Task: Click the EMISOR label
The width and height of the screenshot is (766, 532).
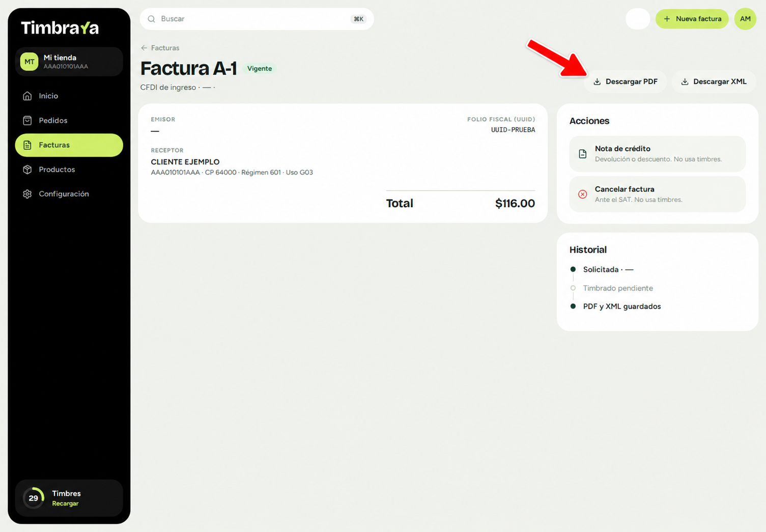Action: tap(163, 120)
